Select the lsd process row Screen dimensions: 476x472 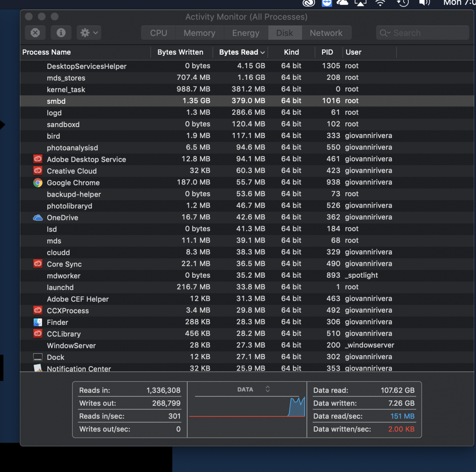[247, 229]
